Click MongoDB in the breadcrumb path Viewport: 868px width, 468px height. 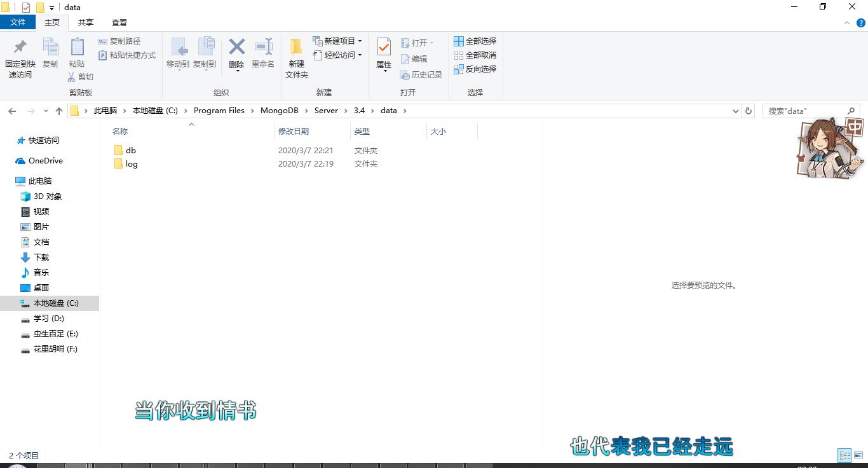tap(278, 110)
